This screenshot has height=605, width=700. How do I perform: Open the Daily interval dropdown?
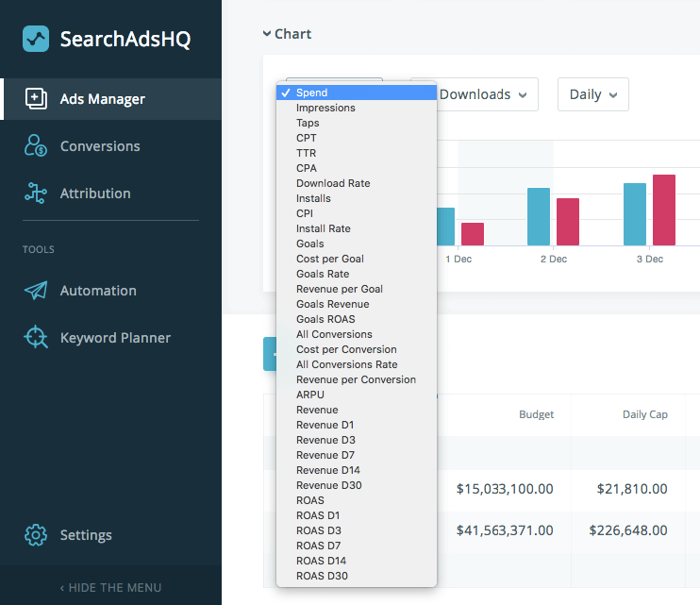pos(592,94)
